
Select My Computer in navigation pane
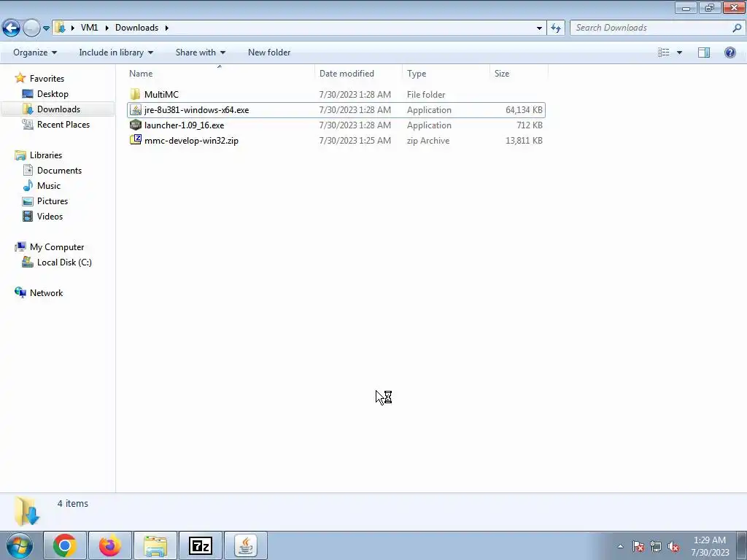pos(57,247)
